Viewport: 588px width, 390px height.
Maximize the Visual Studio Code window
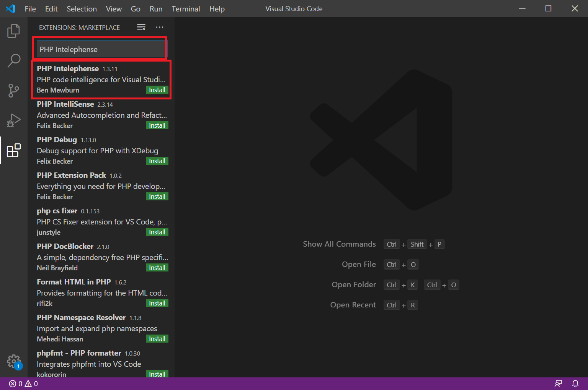coord(549,8)
